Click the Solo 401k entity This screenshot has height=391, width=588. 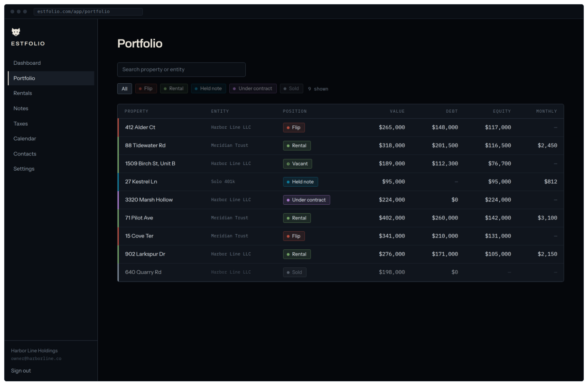[x=223, y=182]
